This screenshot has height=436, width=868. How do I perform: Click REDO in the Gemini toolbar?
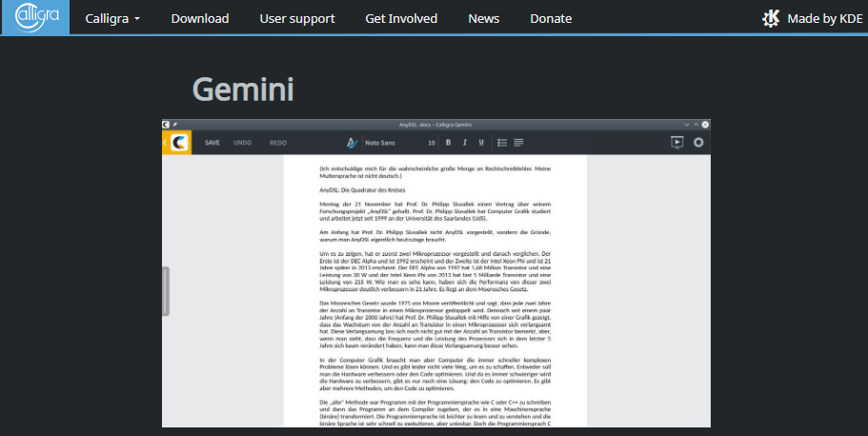click(278, 143)
